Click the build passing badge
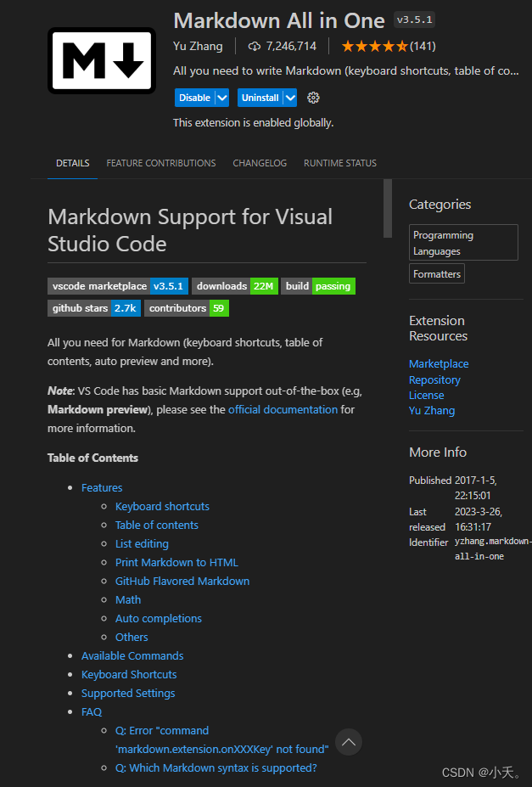The height and width of the screenshot is (787, 532). pos(318,286)
